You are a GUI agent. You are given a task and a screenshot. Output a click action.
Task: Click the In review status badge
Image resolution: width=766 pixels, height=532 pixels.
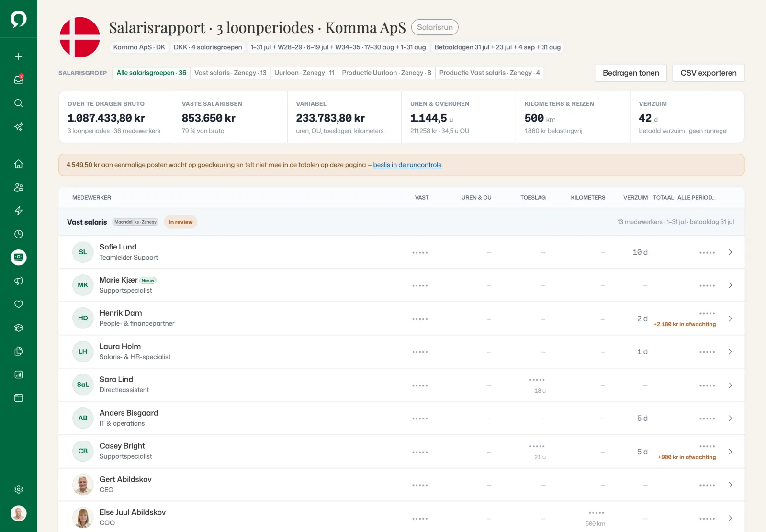click(180, 222)
